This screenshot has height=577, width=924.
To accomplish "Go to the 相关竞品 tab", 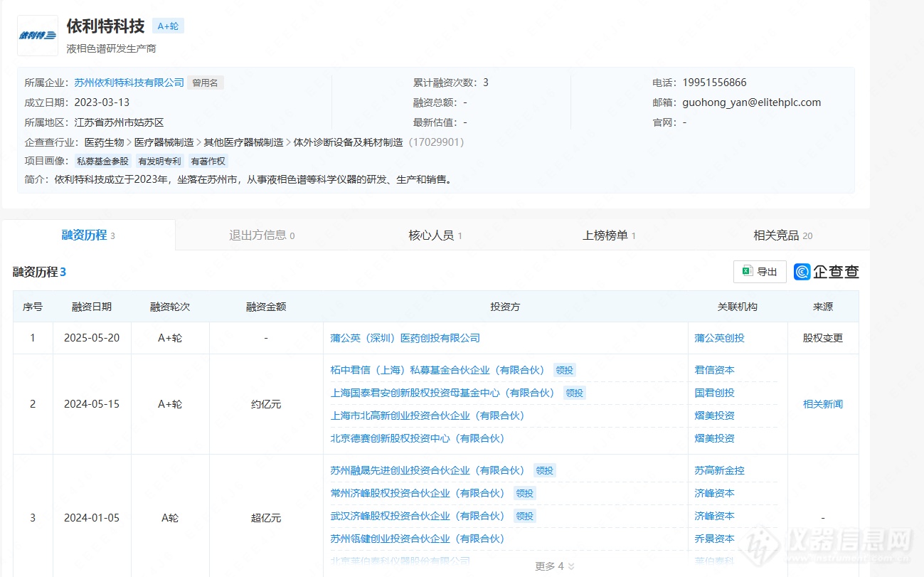I will [782, 235].
